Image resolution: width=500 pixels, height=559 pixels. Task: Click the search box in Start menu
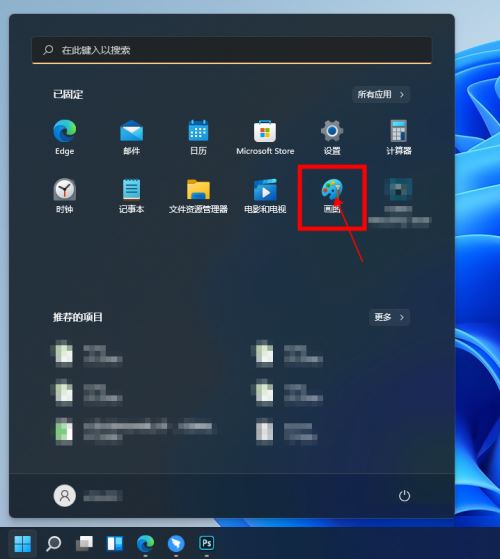tap(232, 50)
